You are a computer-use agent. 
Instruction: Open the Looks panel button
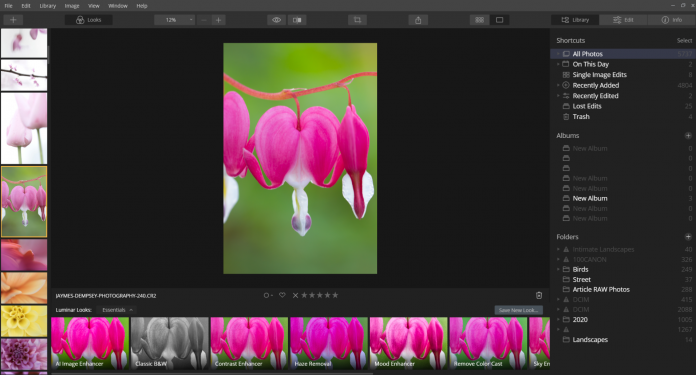[x=88, y=20]
